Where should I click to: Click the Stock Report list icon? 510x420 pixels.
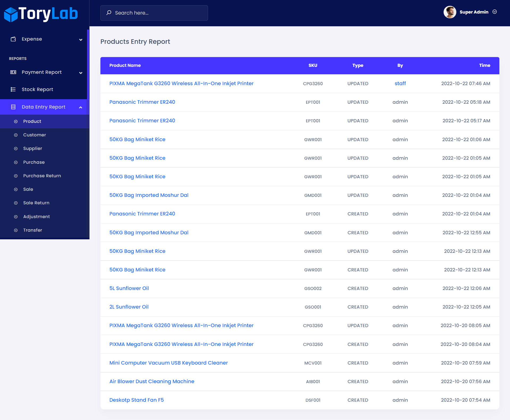[x=13, y=89]
